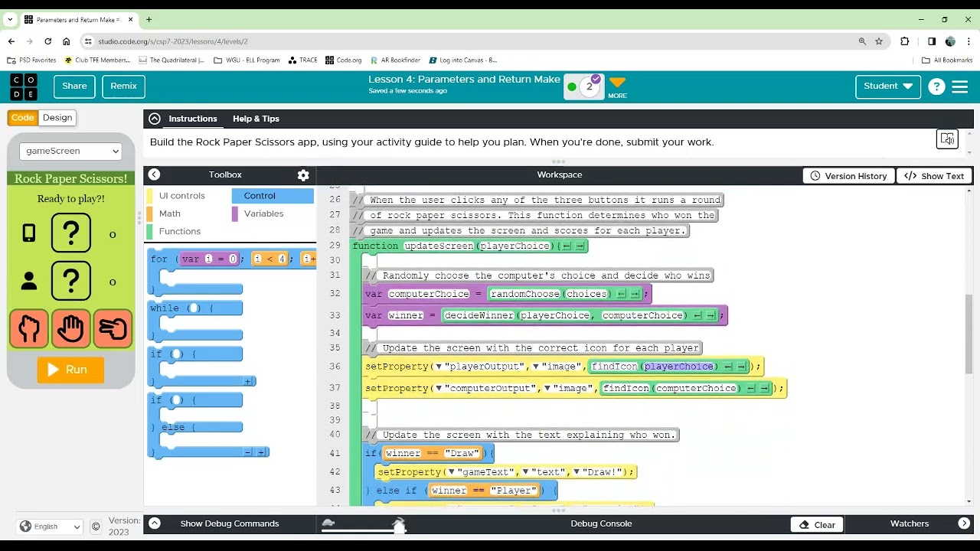Click playerChoice parameter on line 36
980x551 pixels.
click(678, 367)
